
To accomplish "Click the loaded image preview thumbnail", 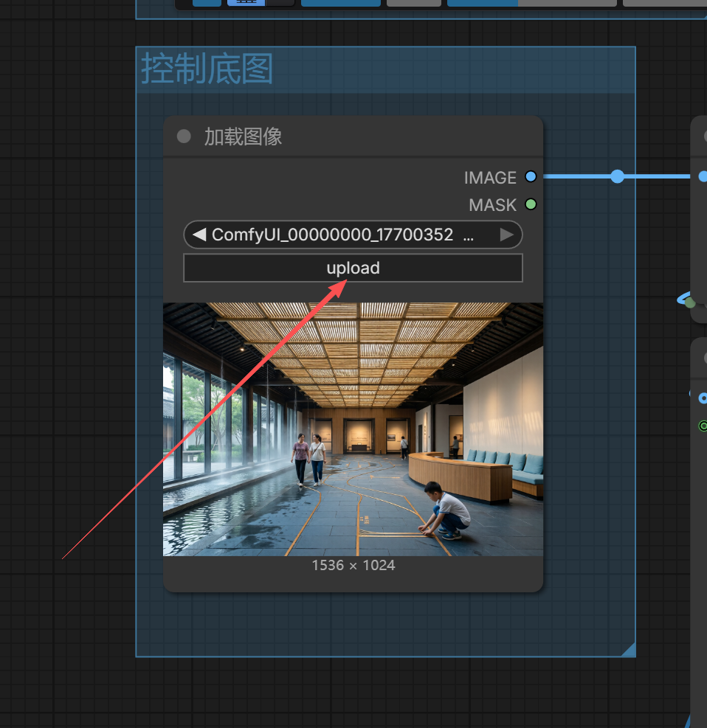I will 353,429.
